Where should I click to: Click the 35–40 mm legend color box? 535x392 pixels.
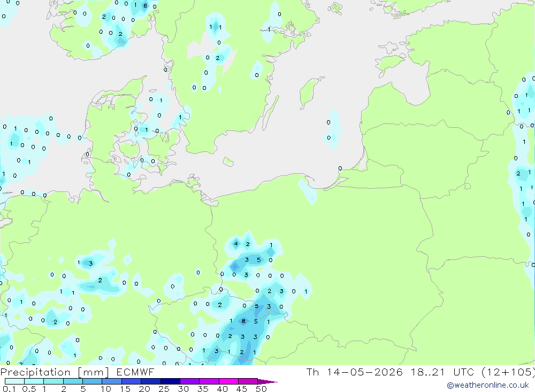click(209, 381)
